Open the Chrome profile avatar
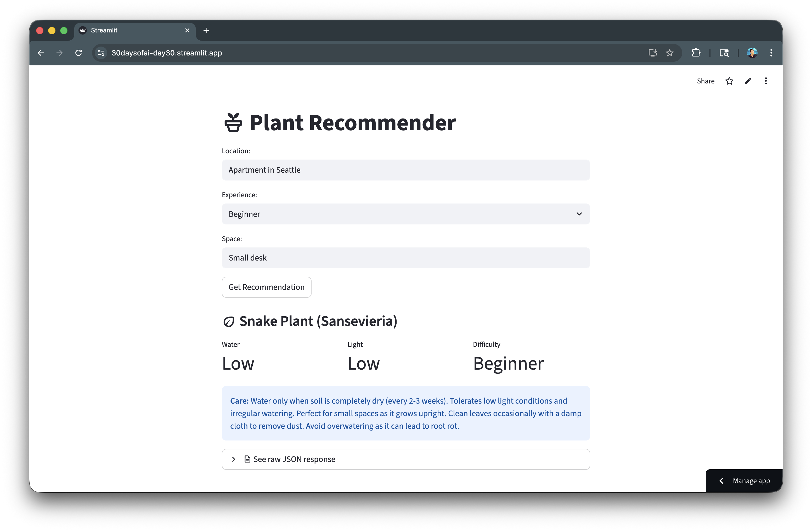This screenshot has width=812, height=531. coord(752,53)
